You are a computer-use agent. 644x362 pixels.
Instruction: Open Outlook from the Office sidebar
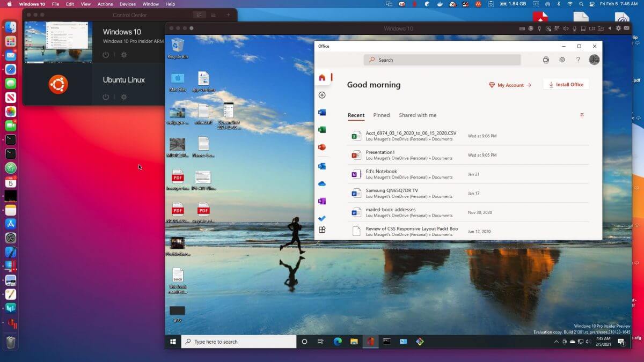(x=322, y=166)
